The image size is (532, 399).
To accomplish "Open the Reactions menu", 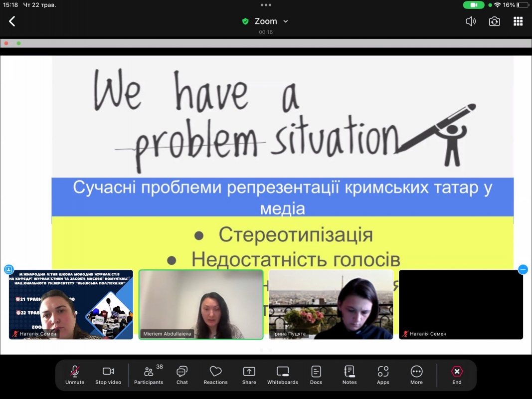I will coord(215,375).
